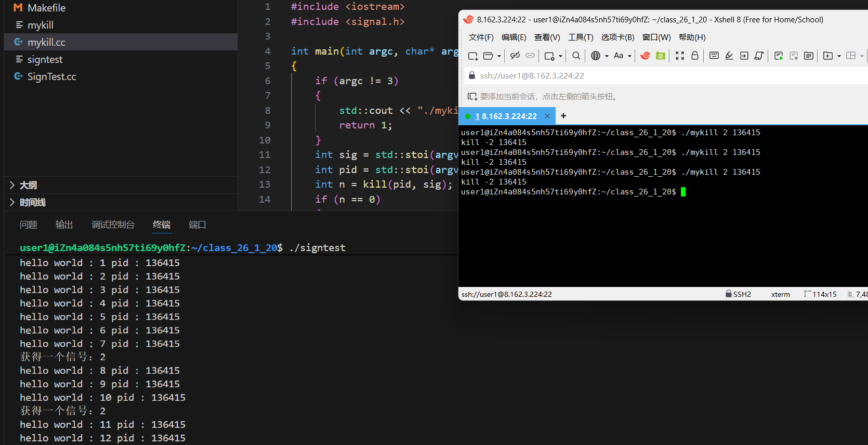The height and width of the screenshot is (445, 868).
Task: Select mykill.cc in the file explorer
Action: [121, 42]
